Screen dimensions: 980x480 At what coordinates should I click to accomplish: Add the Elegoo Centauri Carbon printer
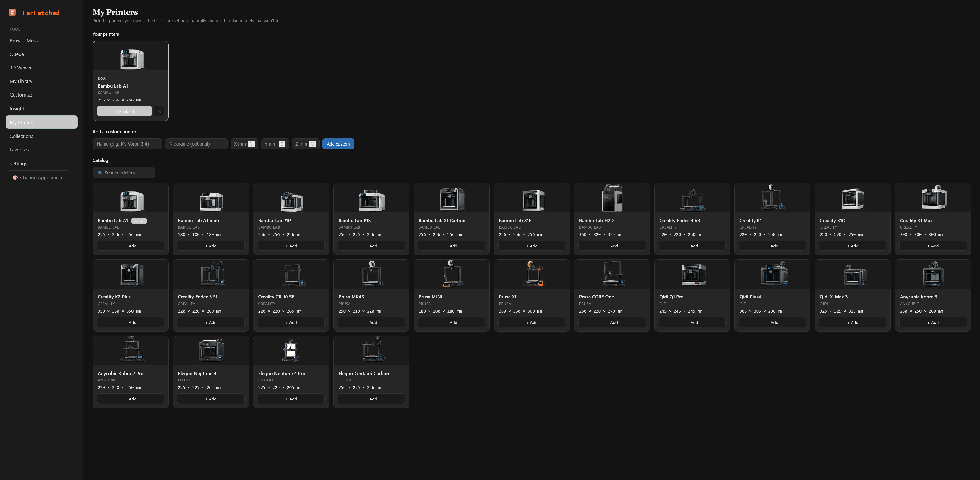(371, 399)
